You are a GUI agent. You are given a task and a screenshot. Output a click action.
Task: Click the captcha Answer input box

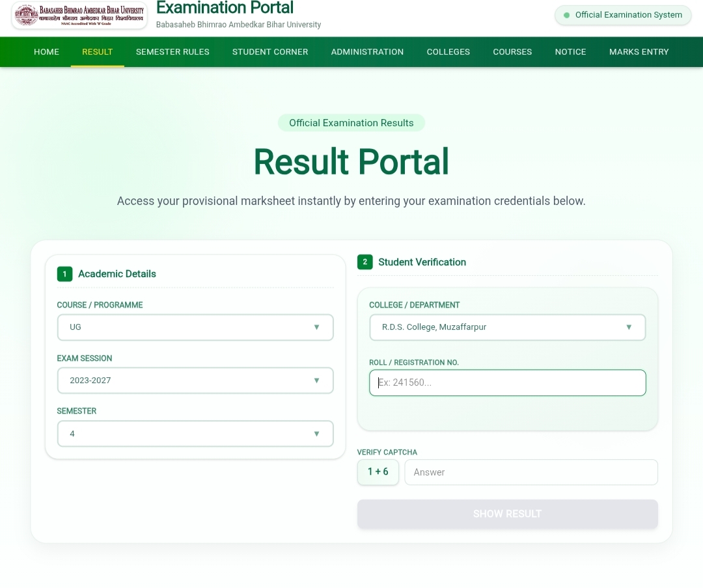point(531,472)
